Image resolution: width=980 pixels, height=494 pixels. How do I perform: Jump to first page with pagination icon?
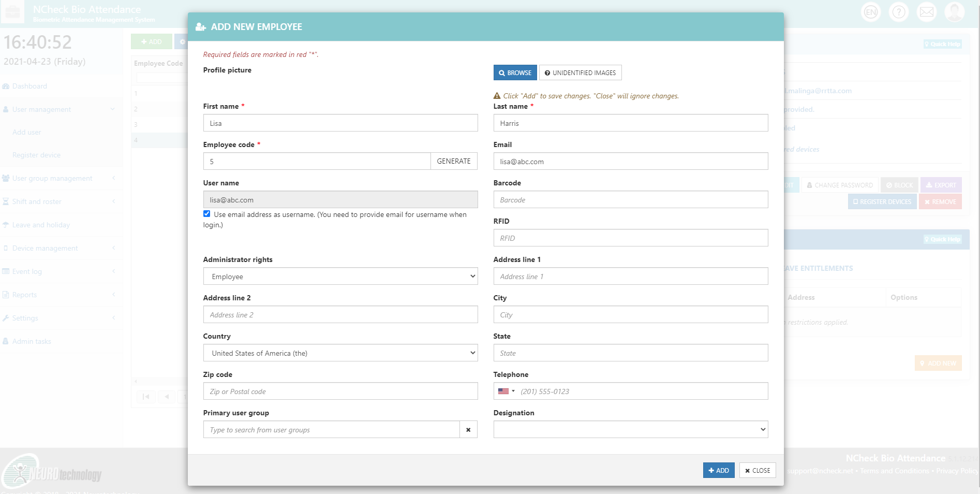pyautogui.click(x=146, y=397)
